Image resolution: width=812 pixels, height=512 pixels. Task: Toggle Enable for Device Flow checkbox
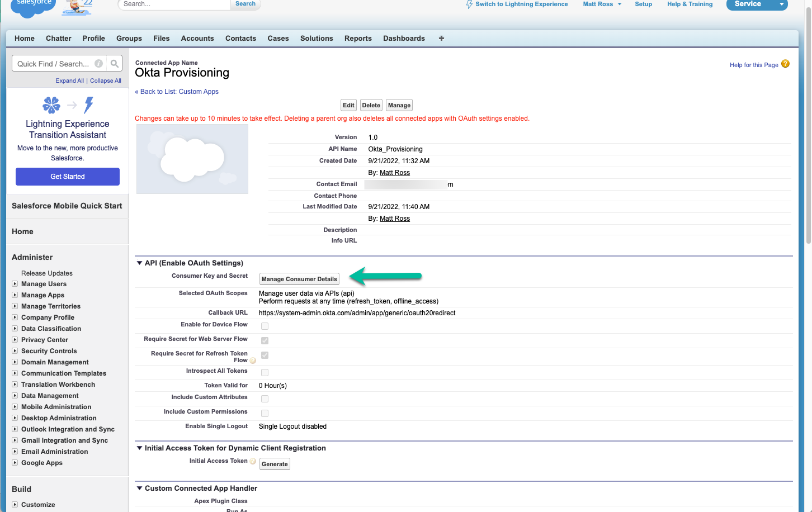pyautogui.click(x=265, y=326)
